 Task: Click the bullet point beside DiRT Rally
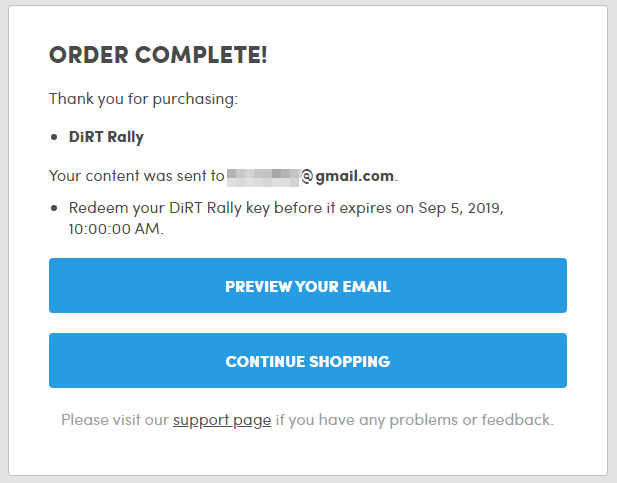[x=54, y=138]
